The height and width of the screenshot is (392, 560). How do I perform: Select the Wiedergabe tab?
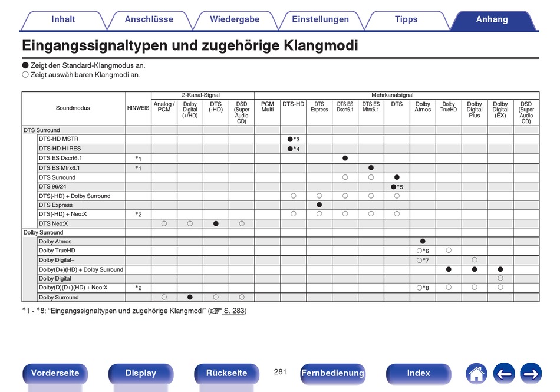[235, 19]
